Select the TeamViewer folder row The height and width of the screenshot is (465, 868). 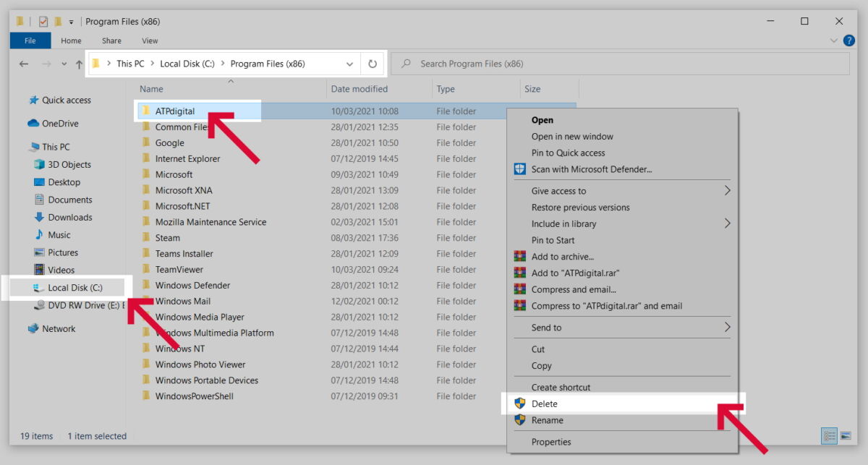(x=356, y=270)
